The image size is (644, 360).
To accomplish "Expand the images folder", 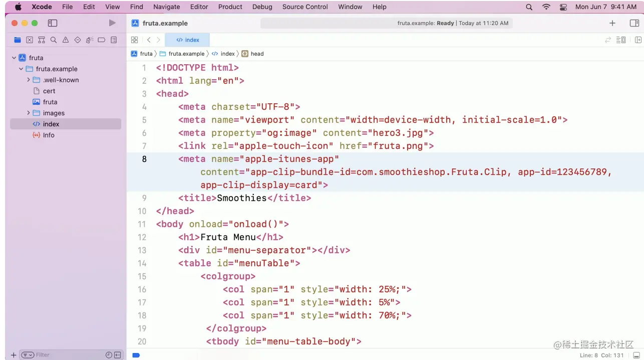I will [x=29, y=113].
